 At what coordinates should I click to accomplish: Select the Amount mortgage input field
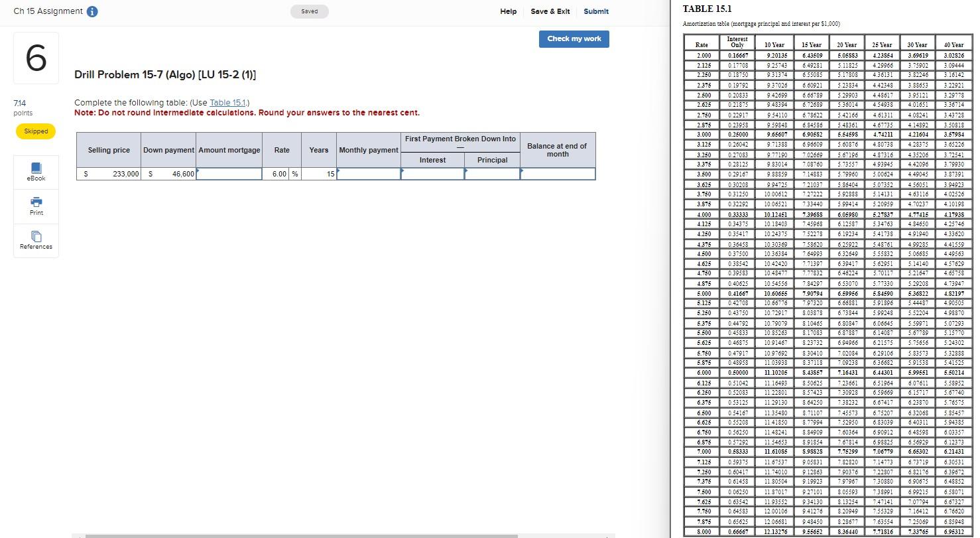coord(229,174)
